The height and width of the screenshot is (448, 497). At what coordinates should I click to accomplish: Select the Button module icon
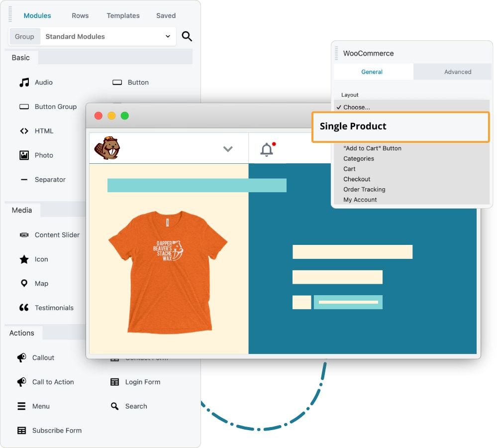117,83
